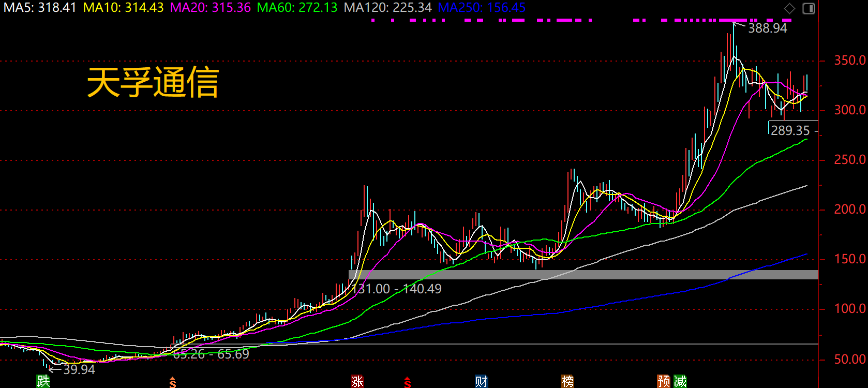The width and height of the screenshot is (868, 388).
Task: Click the red dollar sign marker
Action: 408,382
